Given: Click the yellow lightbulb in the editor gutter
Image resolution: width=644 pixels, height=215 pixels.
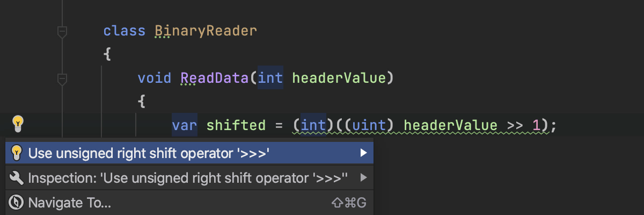Looking at the screenshot, I should 18,124.
